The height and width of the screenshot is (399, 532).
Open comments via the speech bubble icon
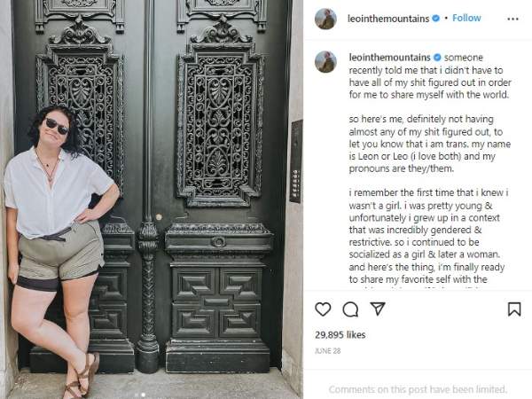[x=350, y=309]
